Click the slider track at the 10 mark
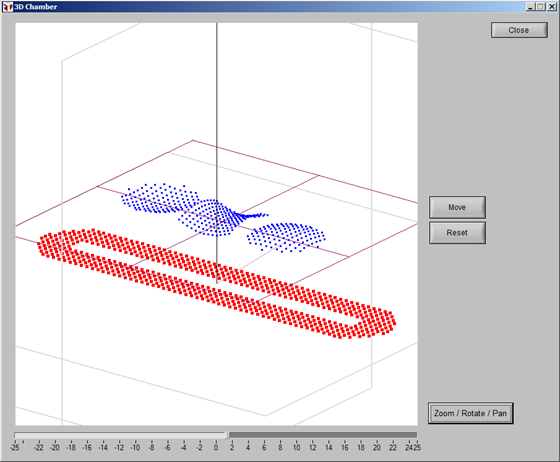The width and height of the screenshot is (560, 462). [x=296, y=435]
